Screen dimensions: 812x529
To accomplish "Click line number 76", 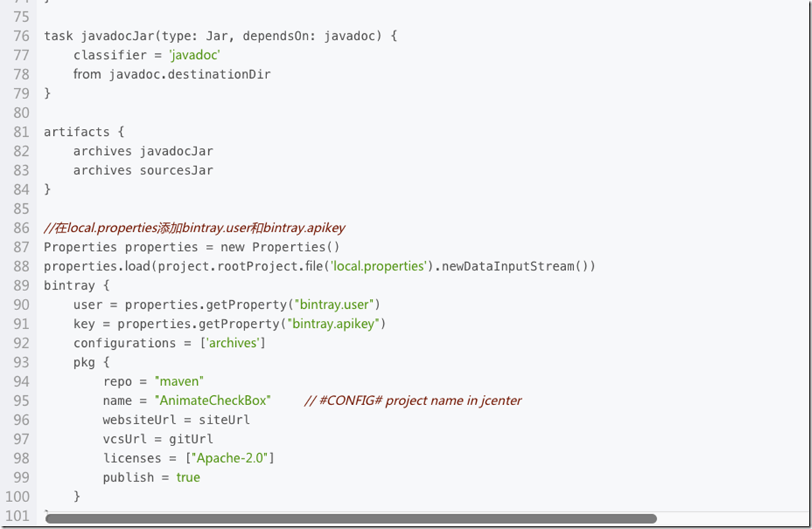I will coord(22,35).
